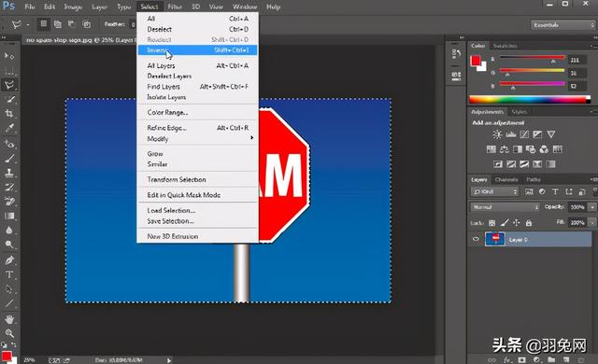Select the Type tool in toolbar
The width and height of the screenshot is (598, 364).
click(x=9, y=274)
